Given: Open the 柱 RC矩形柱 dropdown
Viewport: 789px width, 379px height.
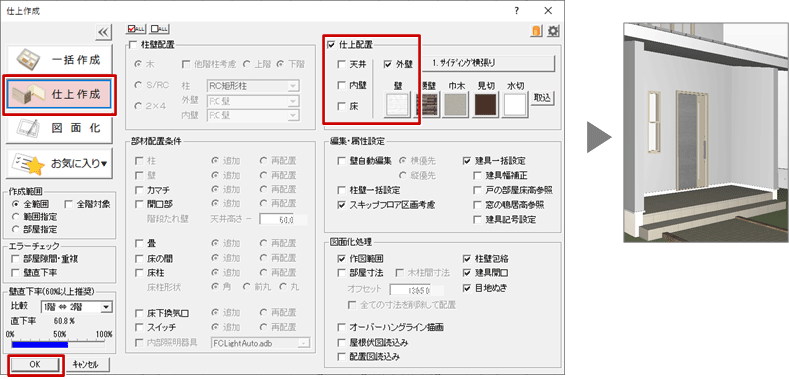Looking at the screenshot, I should (x=254, y=86).
